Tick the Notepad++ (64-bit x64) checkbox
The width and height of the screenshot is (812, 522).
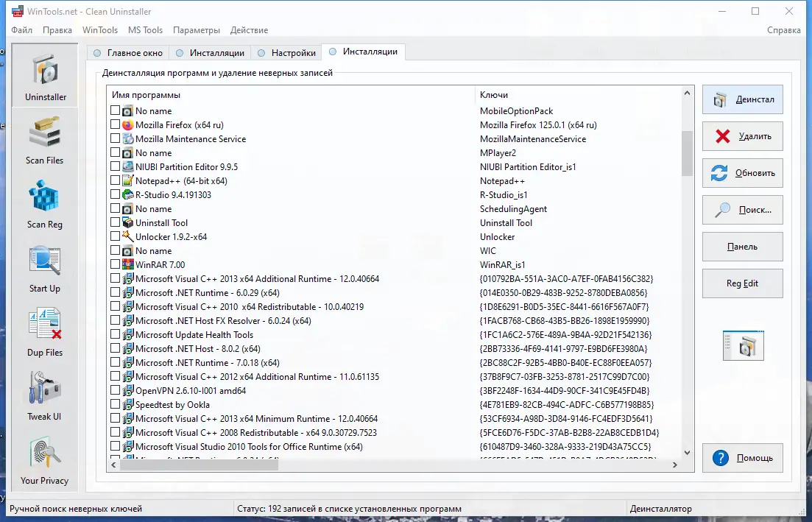(115, 180)
